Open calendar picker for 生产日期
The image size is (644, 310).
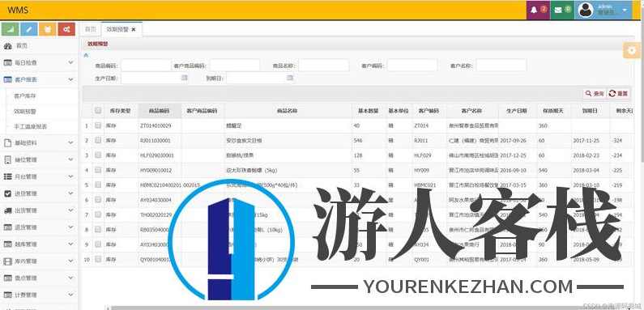[185, 78]
